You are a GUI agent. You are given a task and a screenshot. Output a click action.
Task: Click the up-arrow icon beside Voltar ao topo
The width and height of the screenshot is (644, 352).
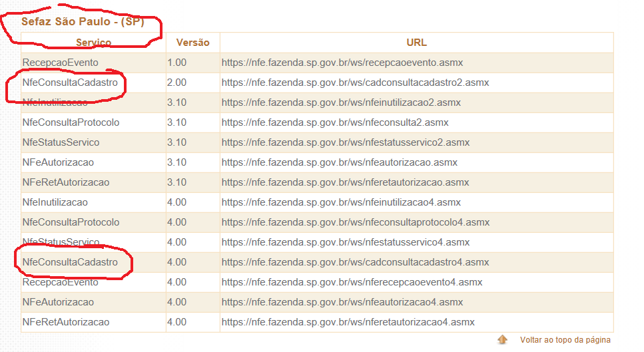click(x=502, y=340)
